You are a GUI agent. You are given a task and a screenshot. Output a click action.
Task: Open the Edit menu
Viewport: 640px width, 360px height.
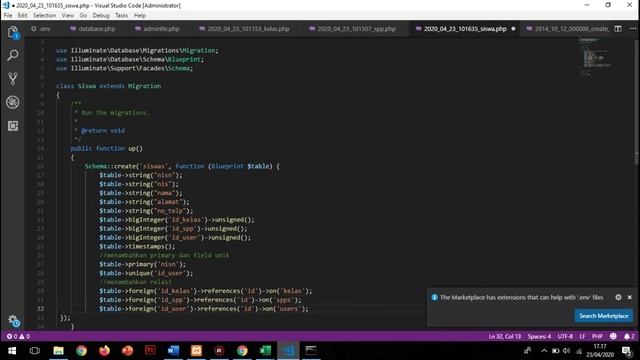tap(22, 16)
